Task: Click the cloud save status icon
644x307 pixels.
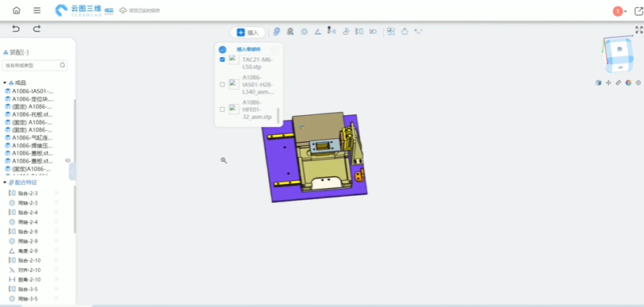Action: pos(123,10)
